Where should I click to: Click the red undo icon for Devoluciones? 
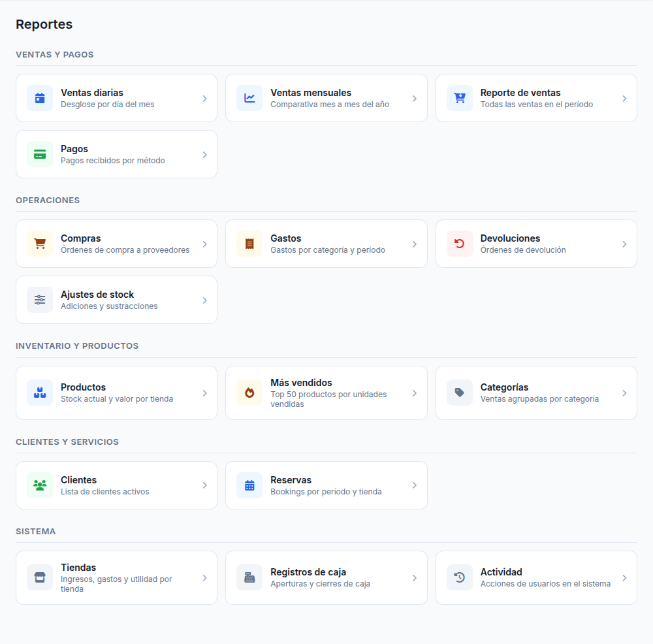pyautogui.click(x=459, y=244)
